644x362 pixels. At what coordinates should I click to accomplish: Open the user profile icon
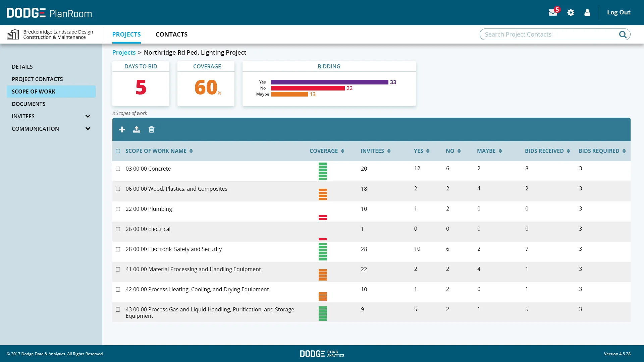point(587,12)
